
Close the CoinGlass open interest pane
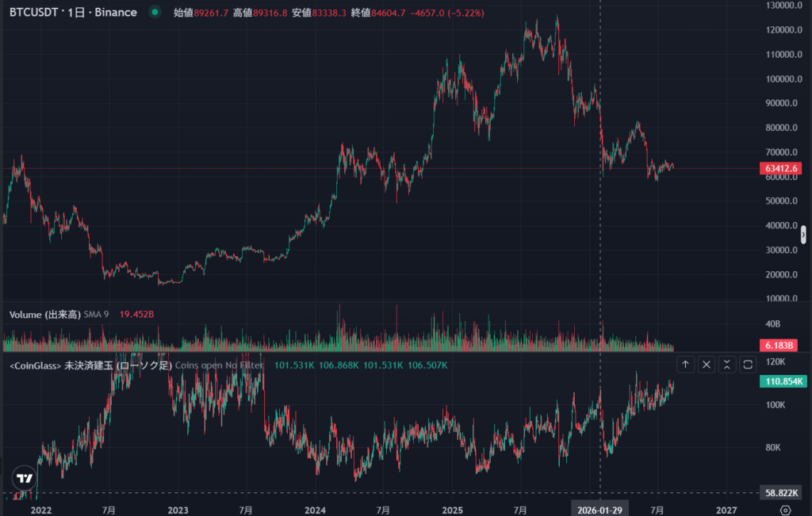[707, 365]
